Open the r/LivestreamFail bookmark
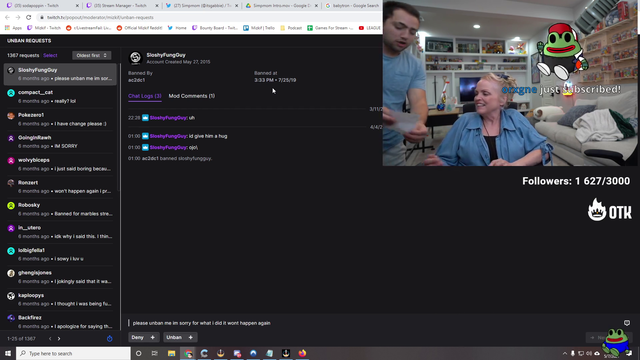Viewport: 640px width, 360px height. 89,28
